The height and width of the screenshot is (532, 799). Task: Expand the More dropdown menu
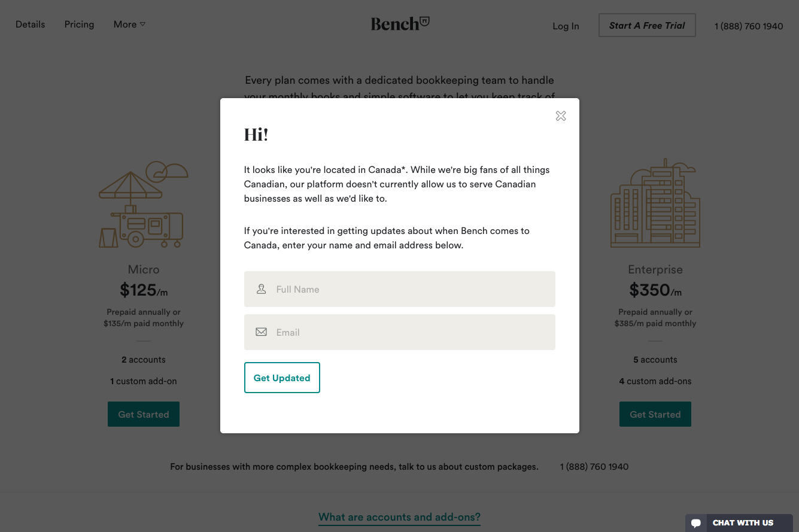129,25
